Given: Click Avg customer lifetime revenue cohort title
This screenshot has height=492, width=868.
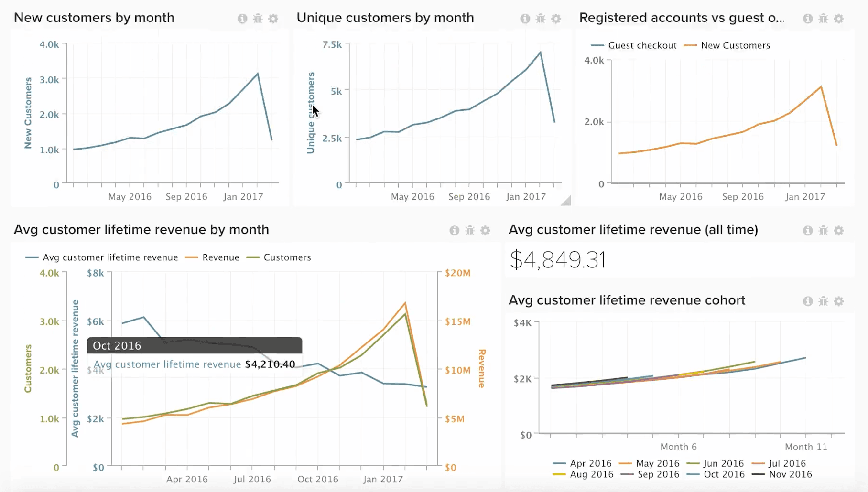Looking at the screenshot, I should click(x=627, y=300).
